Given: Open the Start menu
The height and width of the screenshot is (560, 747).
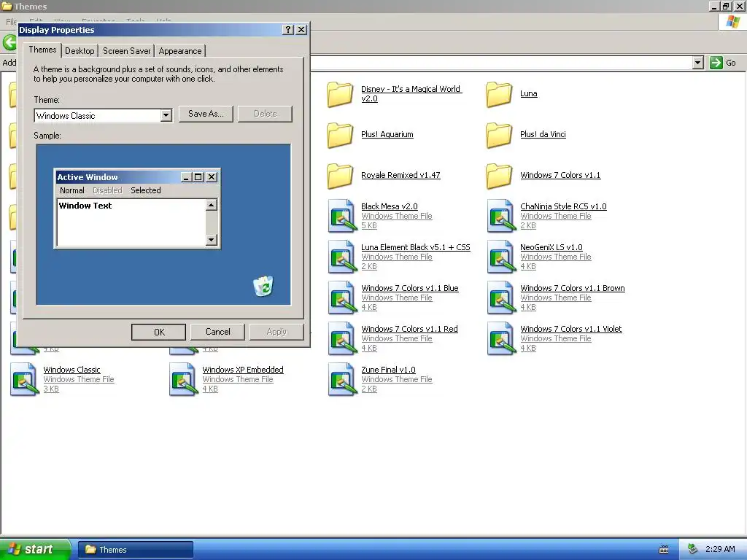Looking at the screenshot, I should (34, 549).
